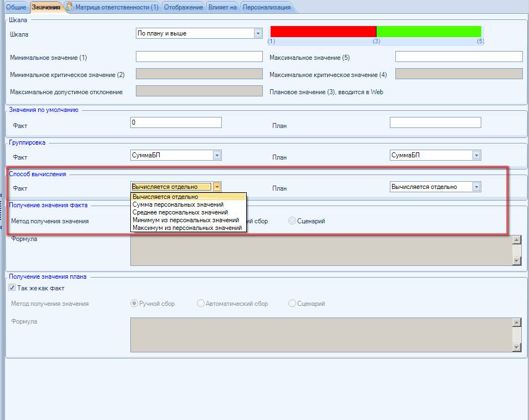Switch to Матрица ответственности (1) tab
This screenshot has height=420, width=529.
tap(116, 7)
